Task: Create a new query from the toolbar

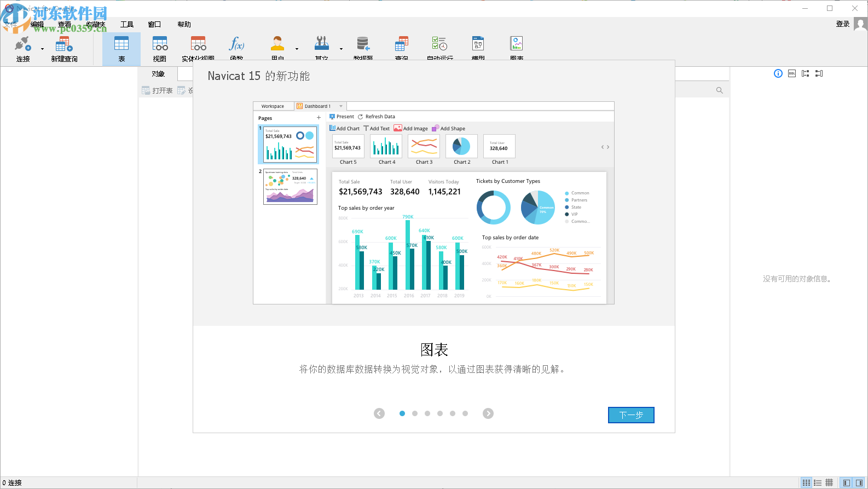Action: (x=64, y=49)
